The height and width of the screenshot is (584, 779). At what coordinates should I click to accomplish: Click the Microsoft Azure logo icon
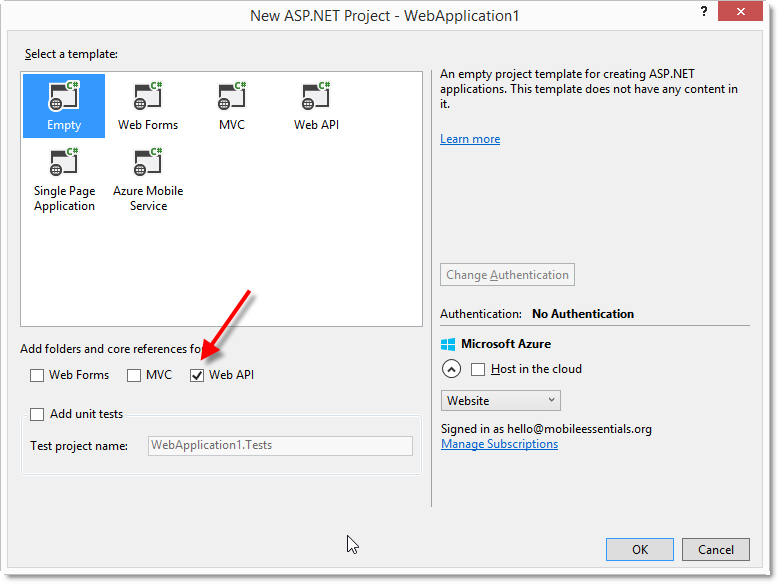pos(448,344)
